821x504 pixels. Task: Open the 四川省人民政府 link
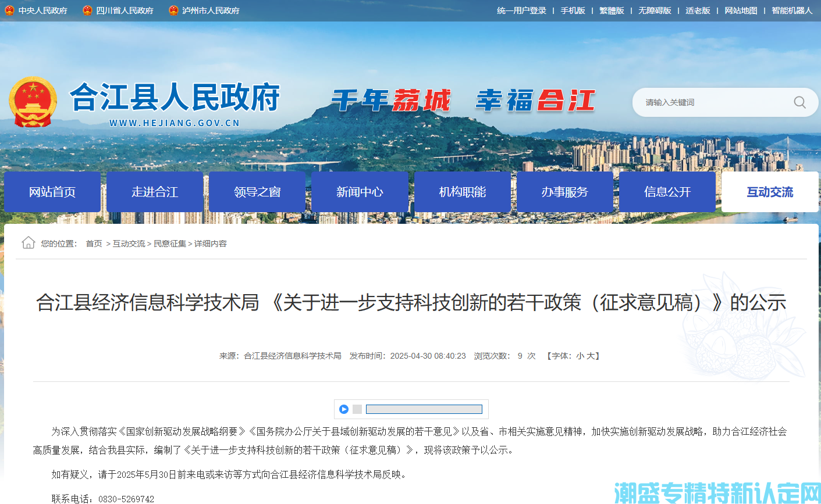[125, 10]
